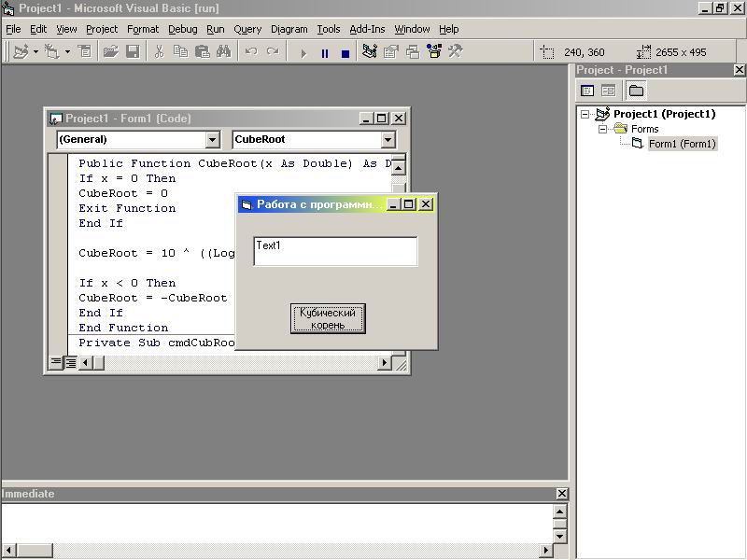The width and height of the screenshot is (747, 560).
Task: Open Project Explorer toolbar icon
Action: 369,51
